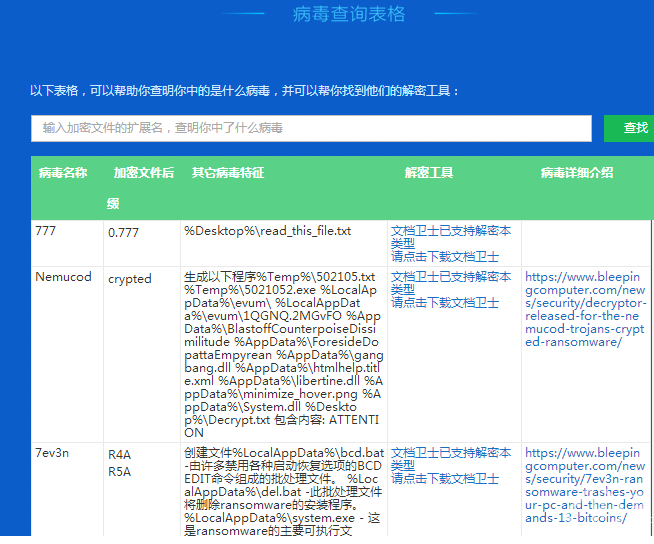Select the 病毒详细介绍 column header
This screenshot has height=544, width=654.
[x=577, y=173]
